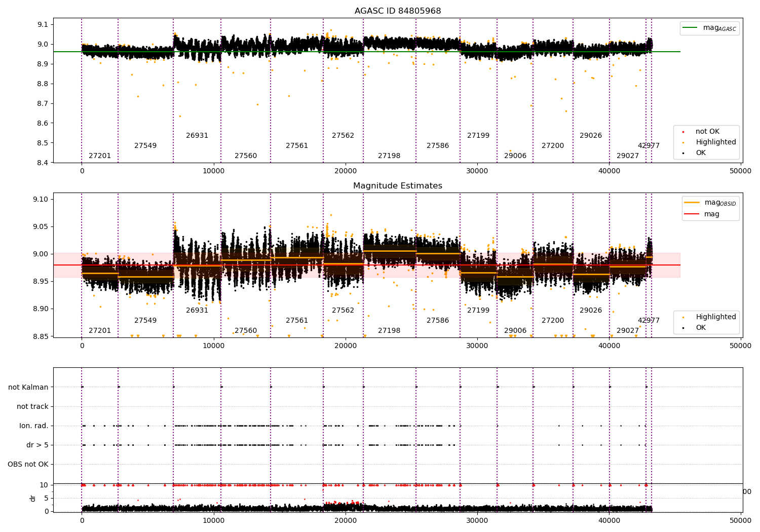Click OBSID label 29006 in the top plot
The image size is (760, 532).
click(x=515, y=156)
